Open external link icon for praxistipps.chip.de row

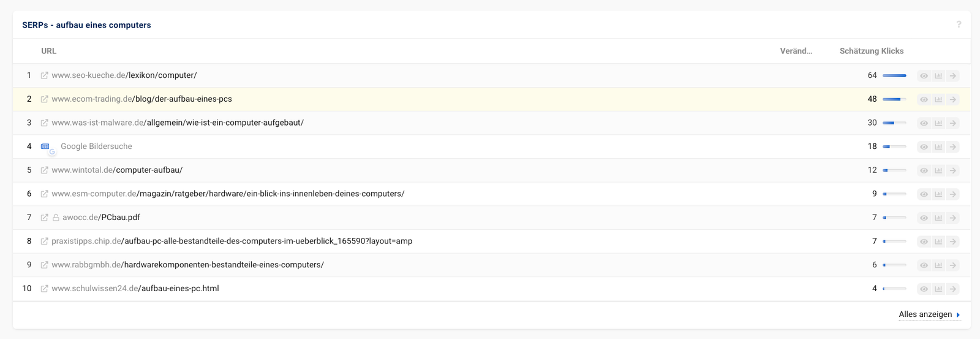[x=44, y=242]
